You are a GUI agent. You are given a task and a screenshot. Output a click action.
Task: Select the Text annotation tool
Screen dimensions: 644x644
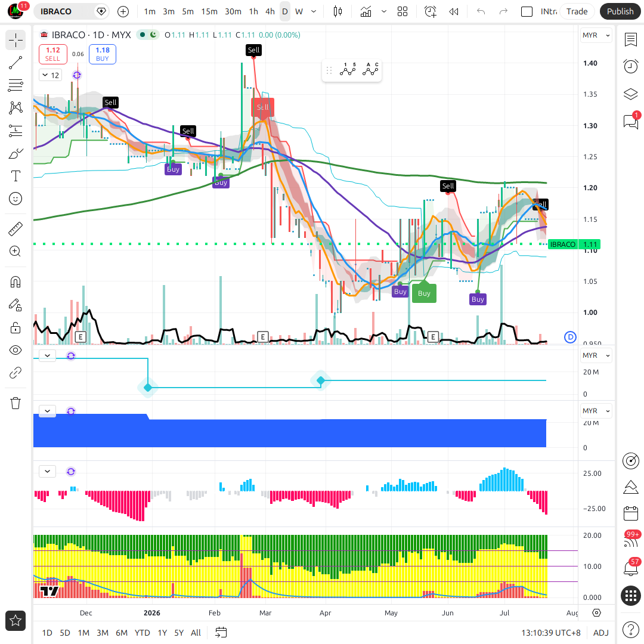point(16,176)
